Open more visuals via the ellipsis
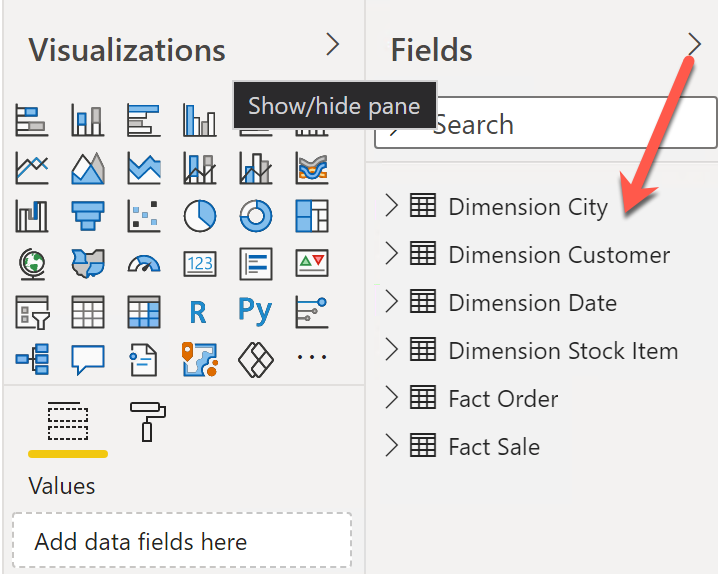The width and height of the screenshot is (718, 574). [312, 358]
